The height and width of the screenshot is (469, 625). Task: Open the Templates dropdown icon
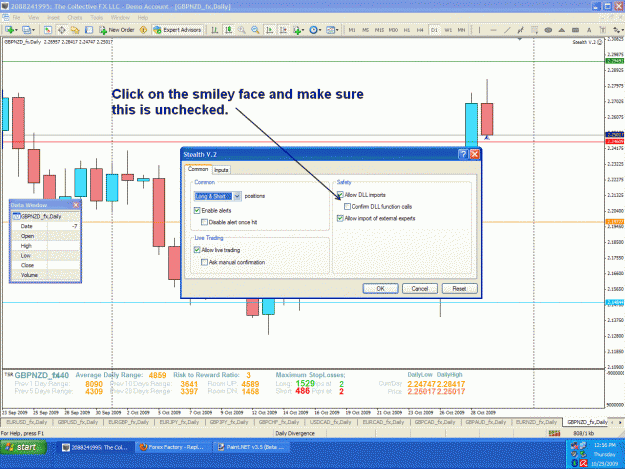(x=332, y=30)
